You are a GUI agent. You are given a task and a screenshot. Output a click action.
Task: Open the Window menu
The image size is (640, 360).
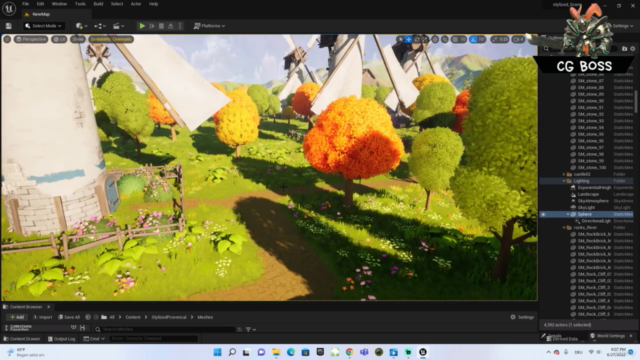tap(59, 4)
